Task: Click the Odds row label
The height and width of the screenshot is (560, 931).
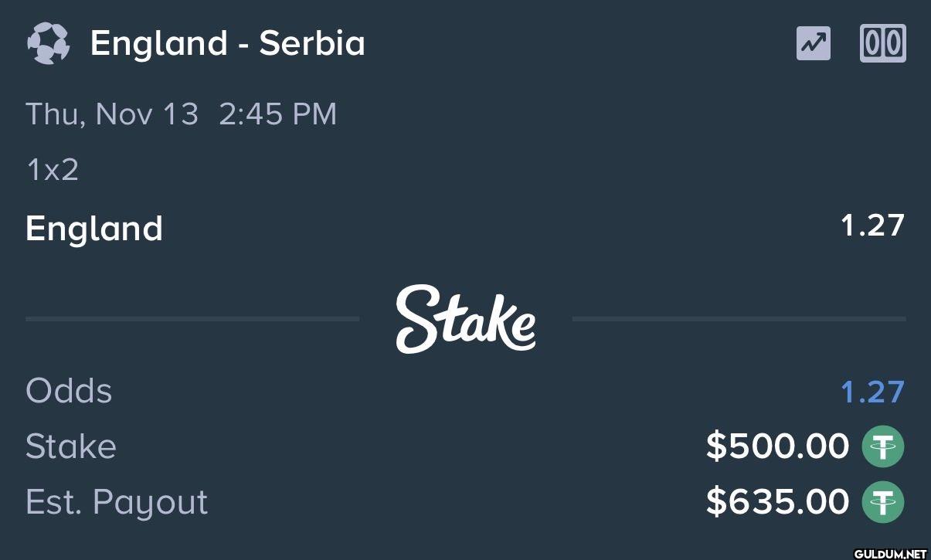Action: [69, 391]
